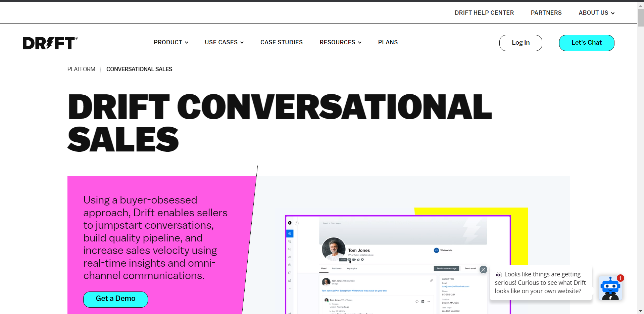Click the Send chat message button in screenshot
The width and height of the screenshot is (644, 314).
pyautogui.click(x=446, y=268)
